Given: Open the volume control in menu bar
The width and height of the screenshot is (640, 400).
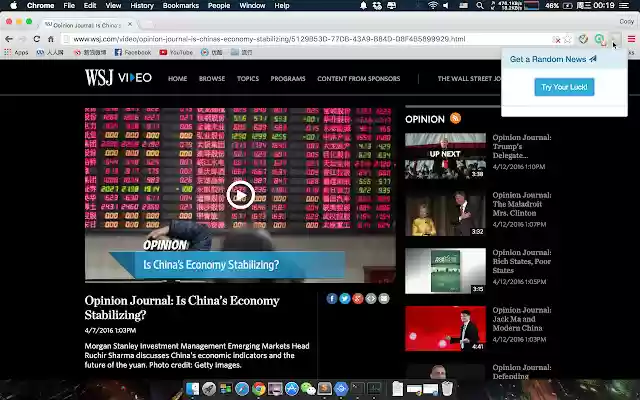Looking at the screenshot, I should point(446,5).
